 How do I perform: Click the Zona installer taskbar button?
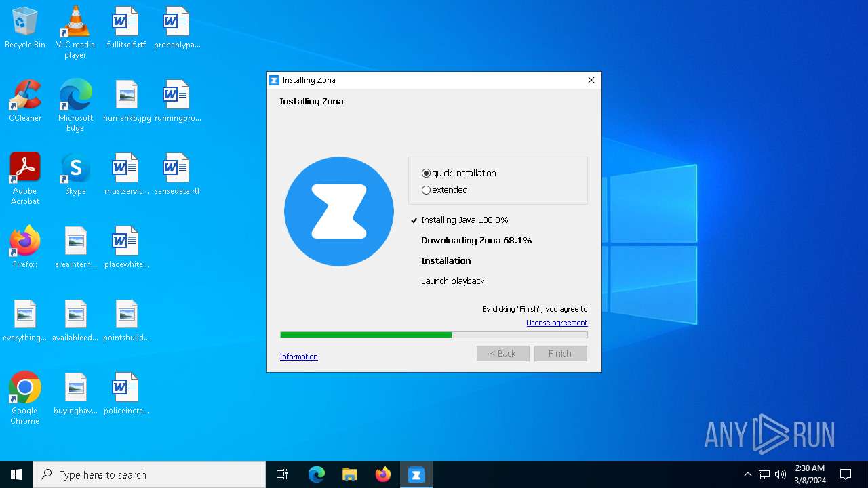pos(416,474)
